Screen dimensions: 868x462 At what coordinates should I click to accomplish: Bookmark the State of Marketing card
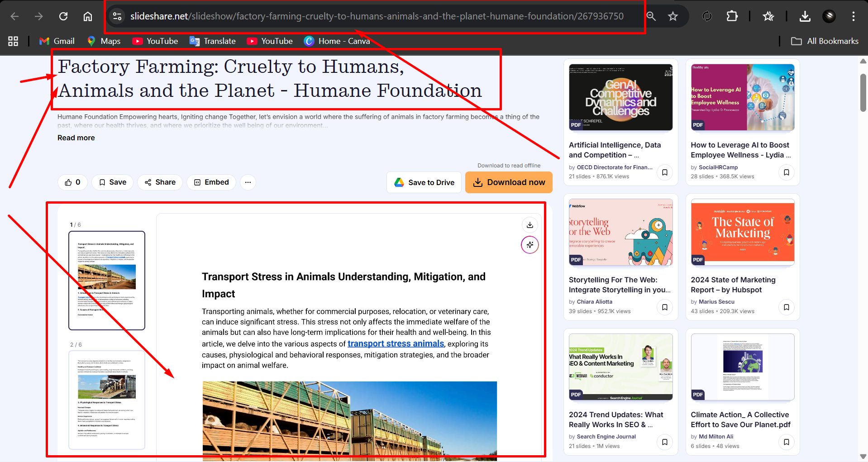pos(787,307)
